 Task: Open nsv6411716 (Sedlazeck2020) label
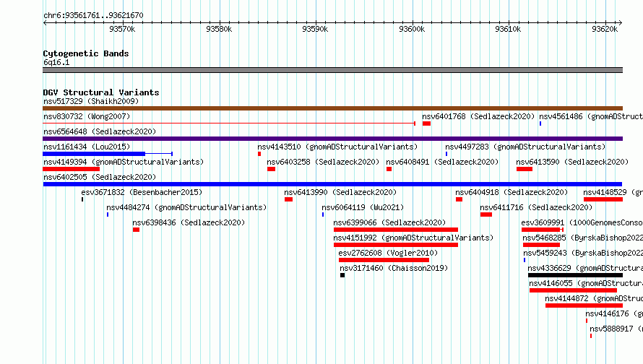click(536, 207)
